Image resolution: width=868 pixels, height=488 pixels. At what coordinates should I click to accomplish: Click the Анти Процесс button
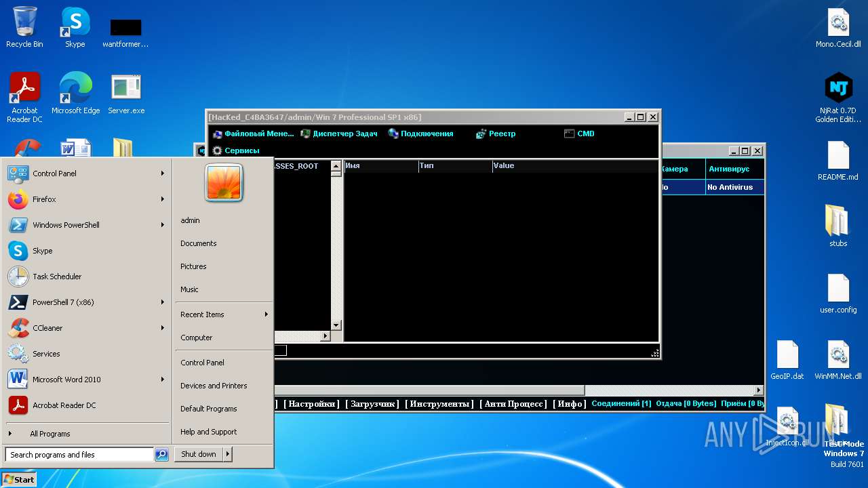(x=513, y=404)
